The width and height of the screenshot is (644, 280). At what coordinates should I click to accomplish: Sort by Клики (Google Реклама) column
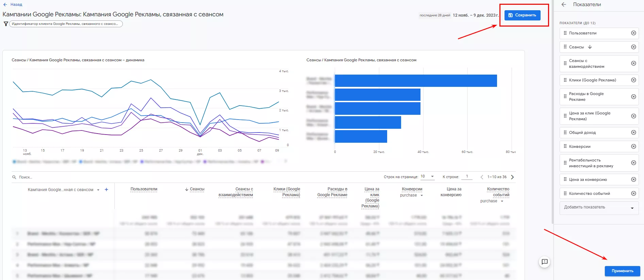point(287,192)
